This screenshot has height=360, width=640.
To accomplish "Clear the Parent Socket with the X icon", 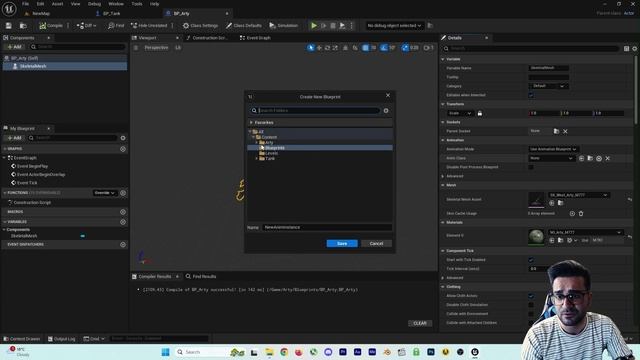I will (565, 131).
